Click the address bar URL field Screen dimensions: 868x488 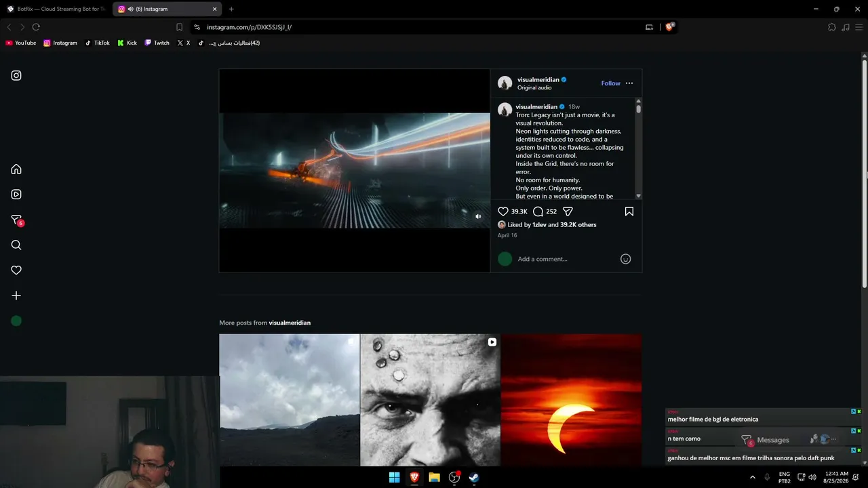tap(420, 27)
